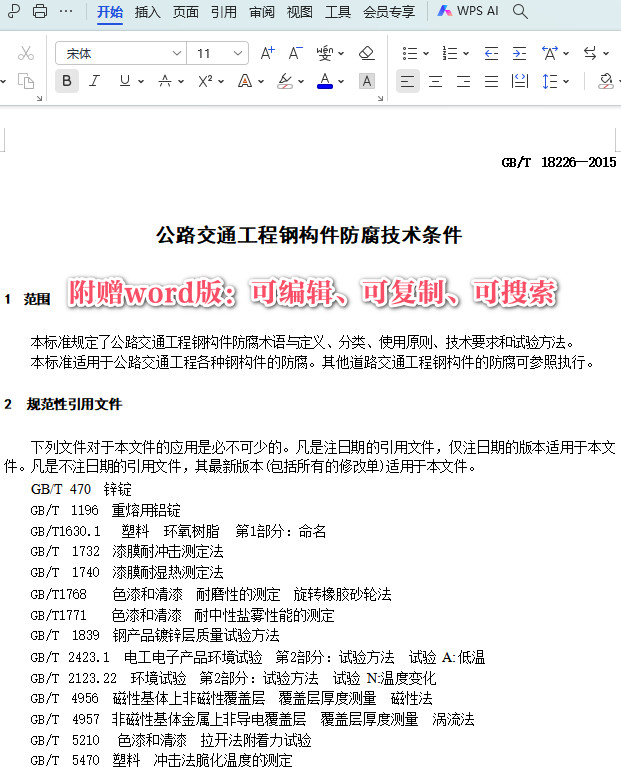
Task: Decrease paragraph indent
Action: coord(491,53)
